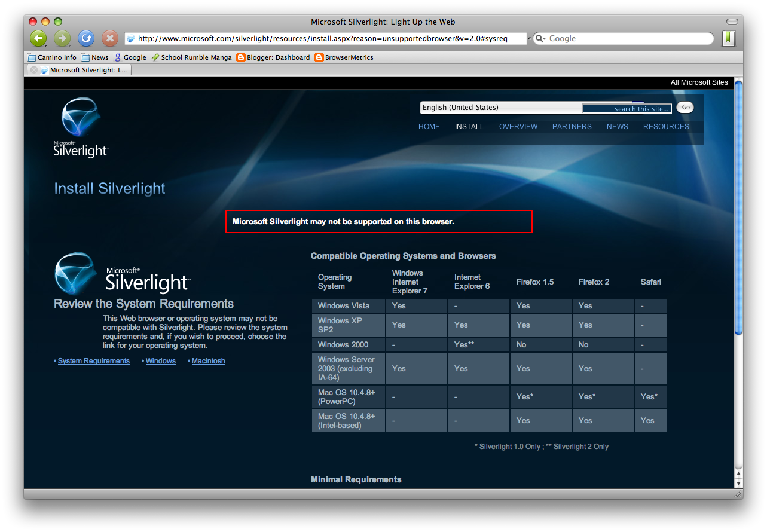Image resolution: width=767 pixels, height=532 pixels.
Task: Open the PARTNERS navigation item
Action: pyautogui.click(x=572, y=127)
